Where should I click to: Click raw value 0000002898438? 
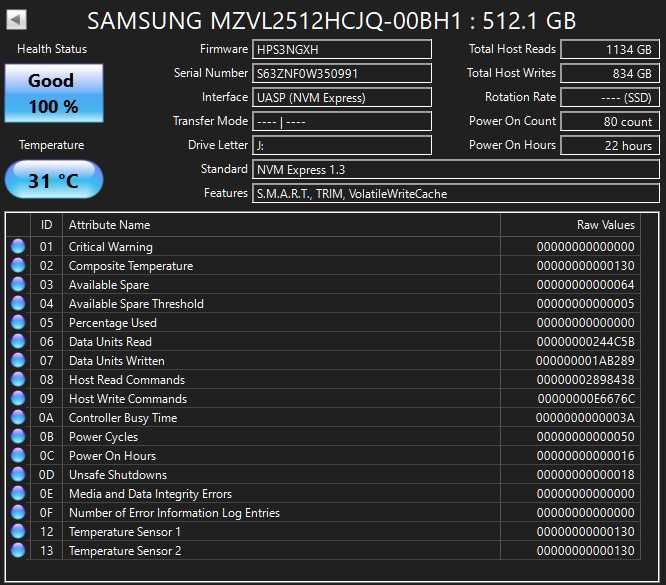[585, 380]
